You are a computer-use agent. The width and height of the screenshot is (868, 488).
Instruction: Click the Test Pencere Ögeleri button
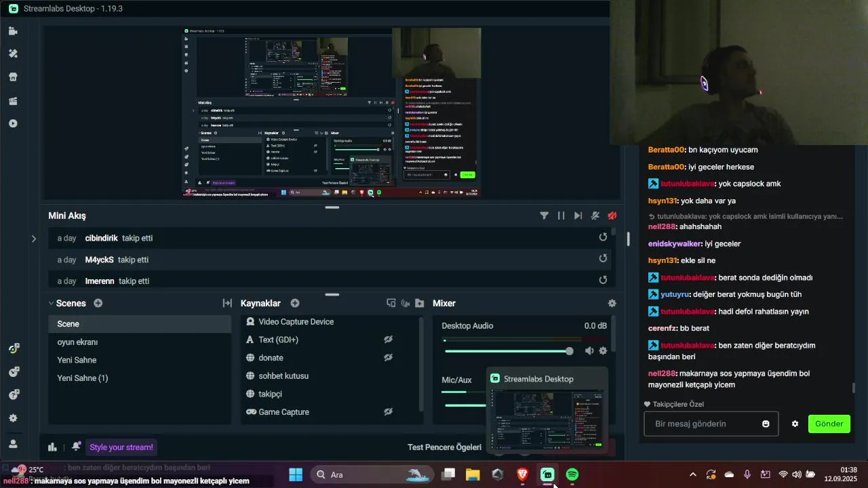[x=446, y=447]
